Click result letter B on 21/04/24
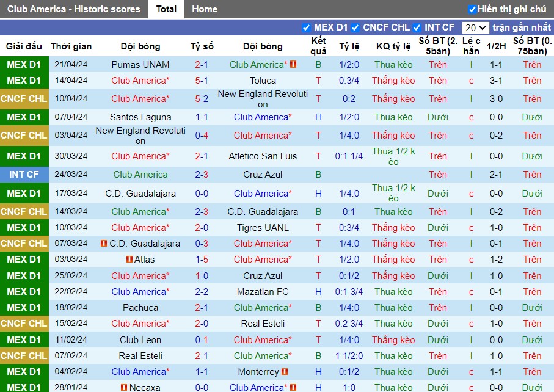Screen dimensions: 554x392 pos(318,65)
